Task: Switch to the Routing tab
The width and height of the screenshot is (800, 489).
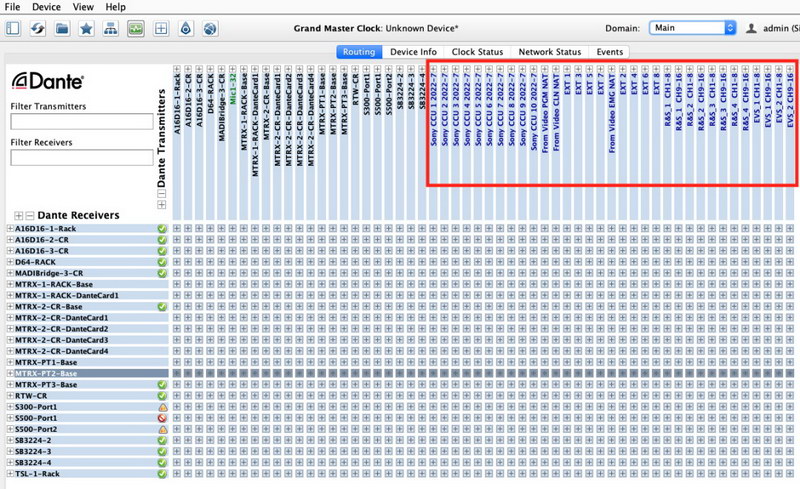Action: [x=359, y=52]
